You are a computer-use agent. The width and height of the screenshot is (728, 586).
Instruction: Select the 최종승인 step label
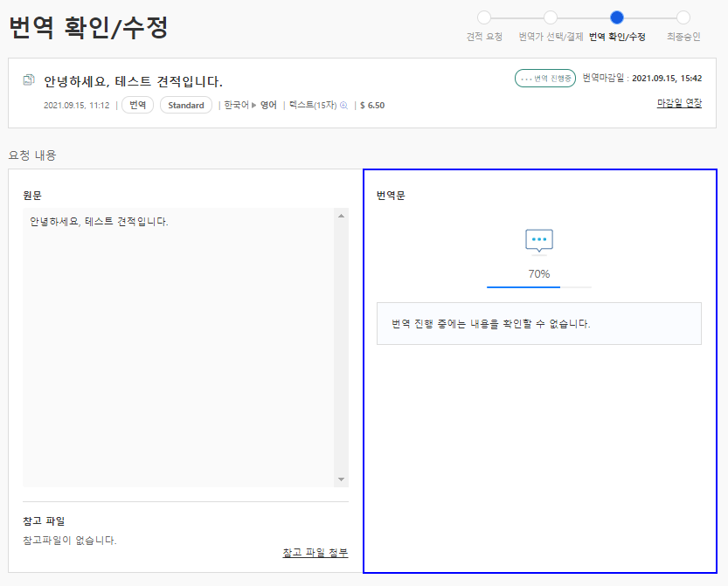pyautogui.click(x=683, y=37)
